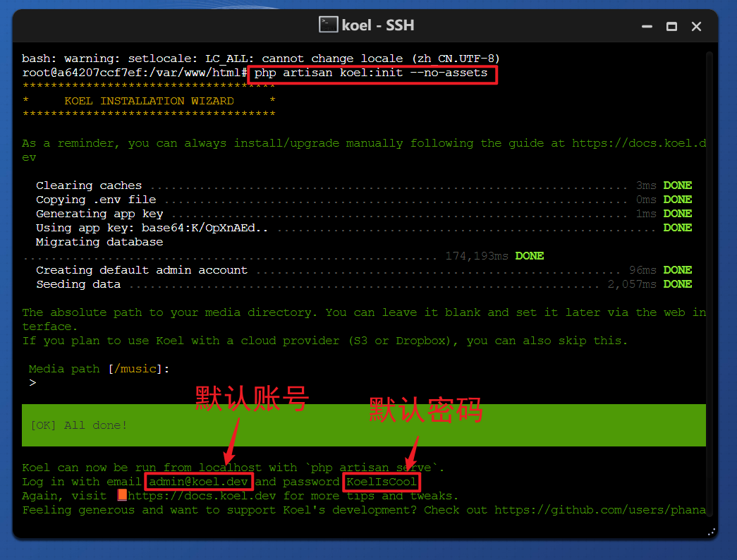This screenshot has width=737, height=560.
Task: Click the admin@koel.dev email address
Action: tap(198, 482)
